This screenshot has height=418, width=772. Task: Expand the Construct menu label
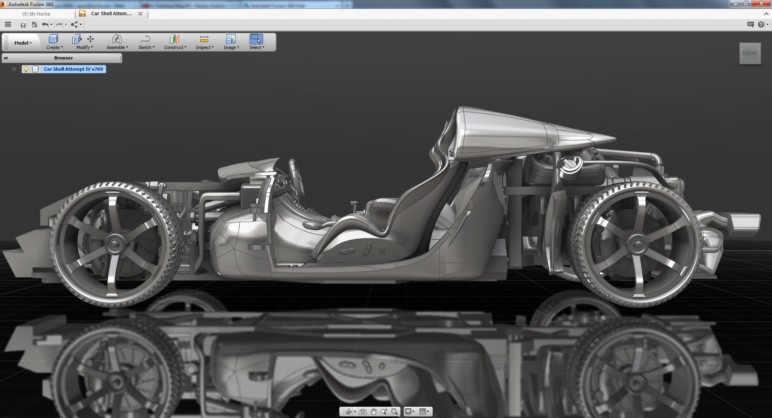(x=175, y=47)
